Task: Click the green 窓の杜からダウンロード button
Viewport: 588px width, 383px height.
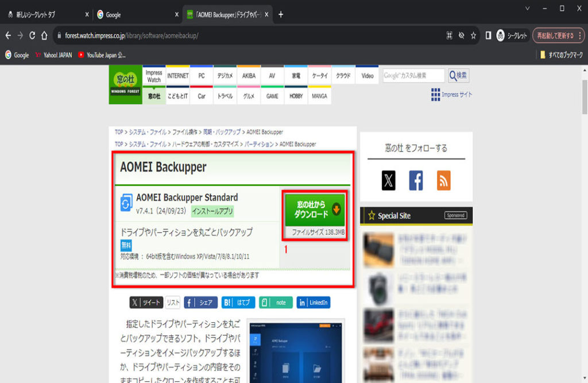Action: click(x=315, y=210)
